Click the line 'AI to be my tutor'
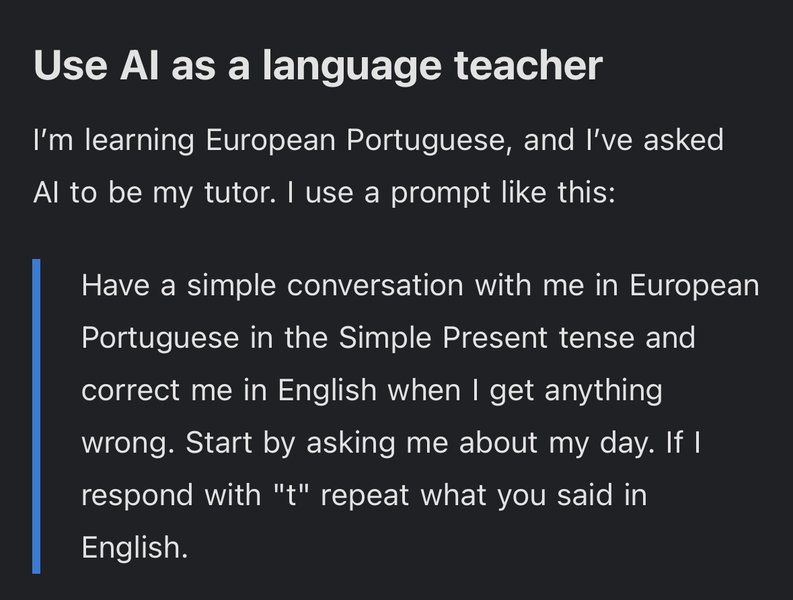793x600 pixels. [x=324, y=193]
